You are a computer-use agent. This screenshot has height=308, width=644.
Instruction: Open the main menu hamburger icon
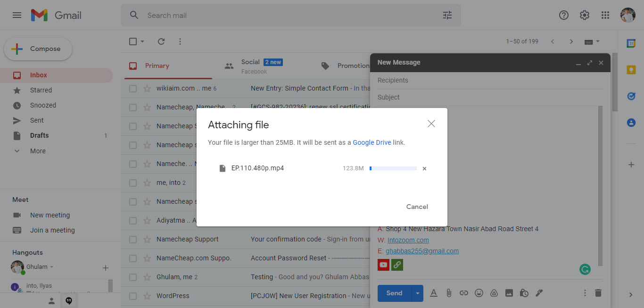pyautogui.click(x=17, y=15)
